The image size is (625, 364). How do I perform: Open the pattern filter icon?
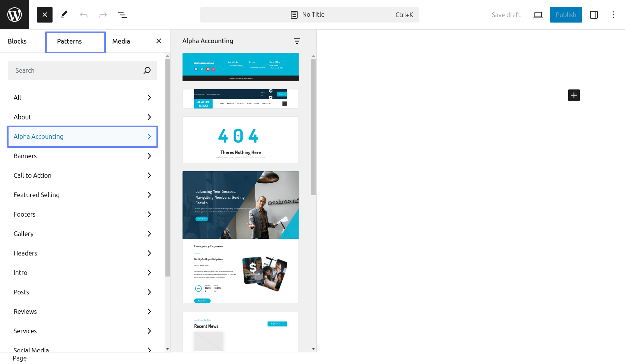pyautogui.click(x=297, y=41)
